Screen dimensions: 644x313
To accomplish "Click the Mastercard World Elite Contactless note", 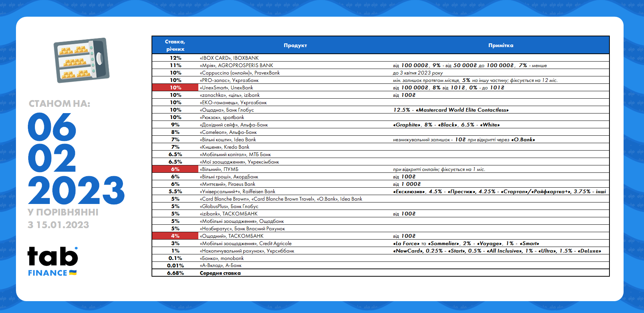I will [x=451, y=110].
